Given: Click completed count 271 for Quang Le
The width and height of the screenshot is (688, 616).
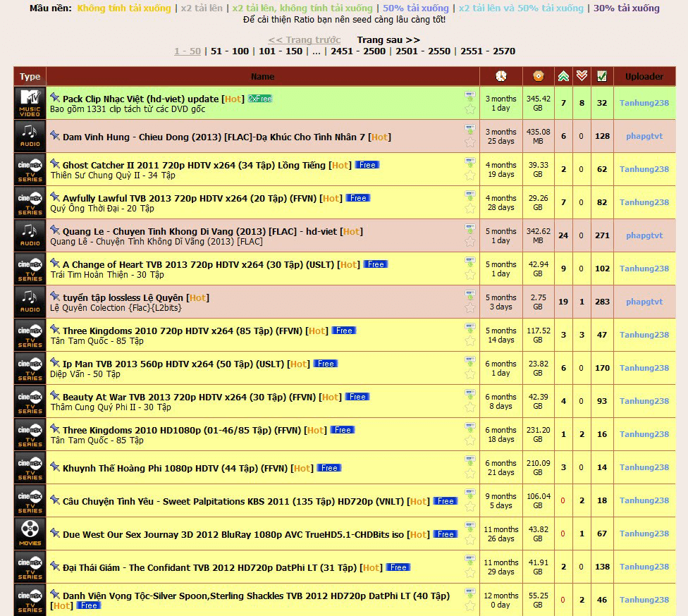Looking at the screenshot, I should [602, 235].
